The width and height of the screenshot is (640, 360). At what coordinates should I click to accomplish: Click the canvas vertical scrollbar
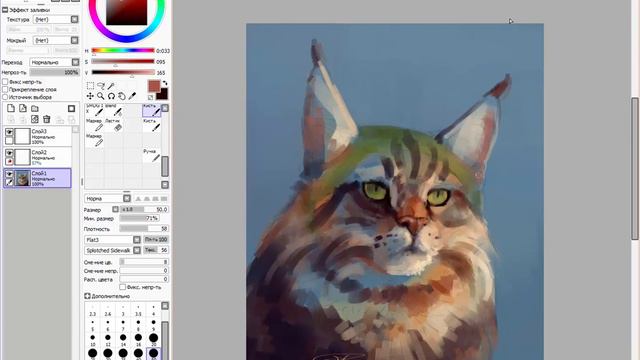(x=635, y=168)
